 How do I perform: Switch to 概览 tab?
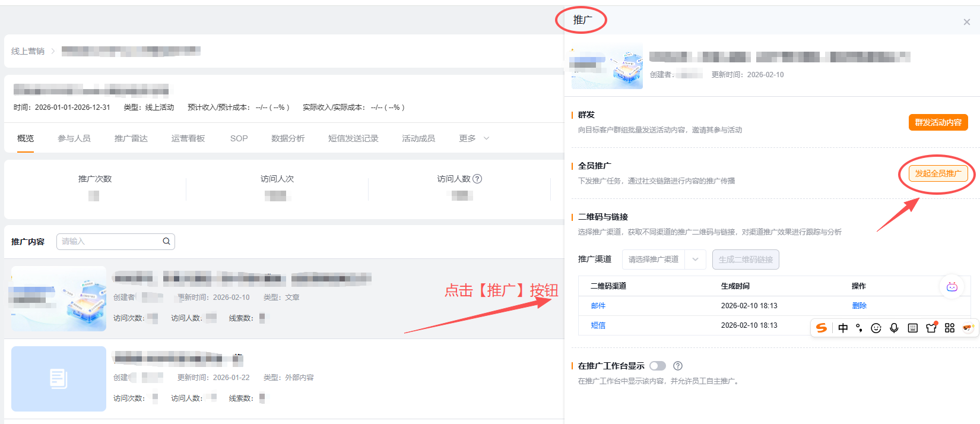[x=26, y=138]
